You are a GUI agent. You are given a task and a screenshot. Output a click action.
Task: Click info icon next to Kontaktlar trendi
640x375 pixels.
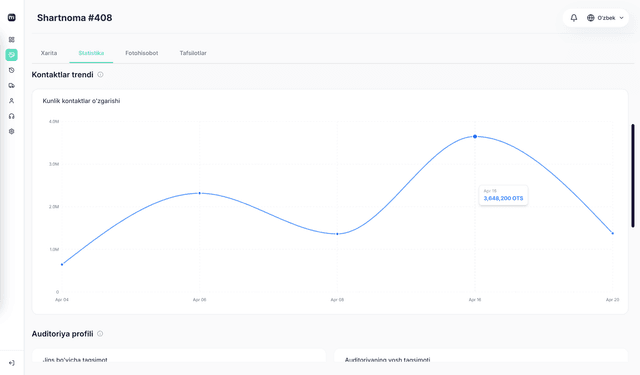click(100, 75)
